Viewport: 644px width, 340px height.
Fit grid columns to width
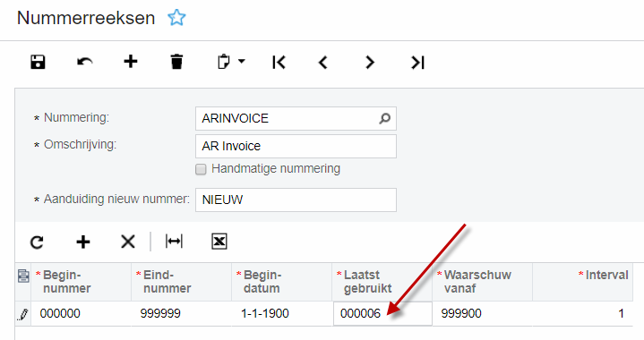pyautogui.click(x=174, y=242)
